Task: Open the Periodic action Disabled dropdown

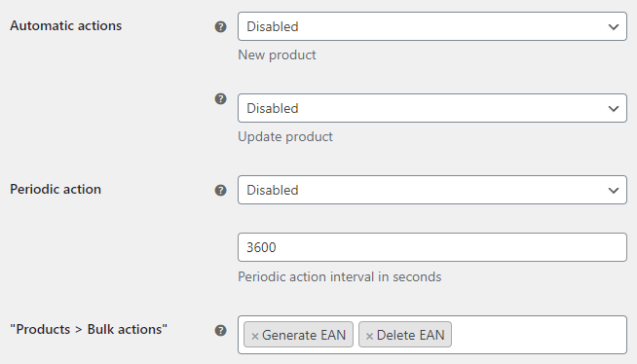Action: coord(432,190)
